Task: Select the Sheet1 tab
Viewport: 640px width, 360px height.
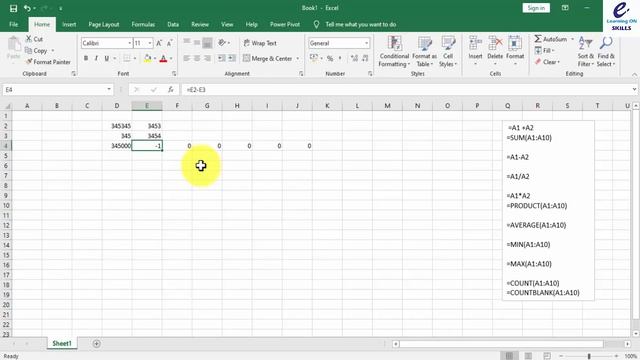Action: click(x=62, y=344)
